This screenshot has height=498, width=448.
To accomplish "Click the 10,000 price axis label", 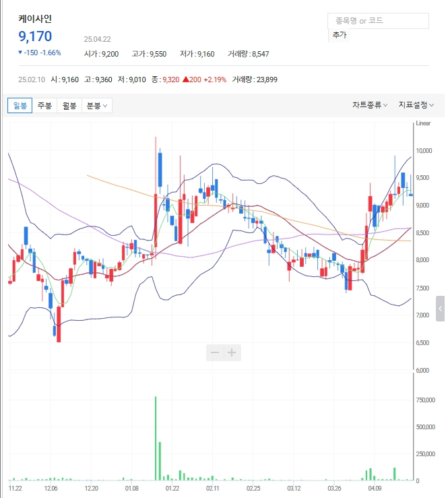I will tap(424, 150).
